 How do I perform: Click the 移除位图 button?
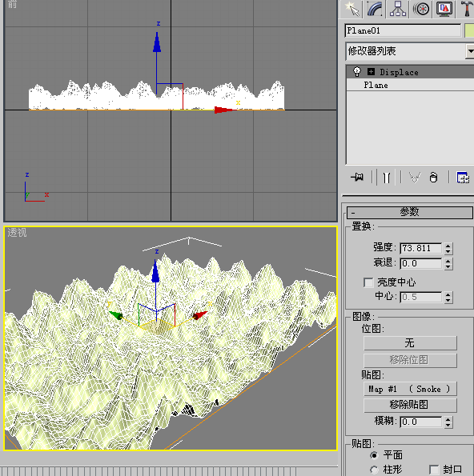[410, 360]
